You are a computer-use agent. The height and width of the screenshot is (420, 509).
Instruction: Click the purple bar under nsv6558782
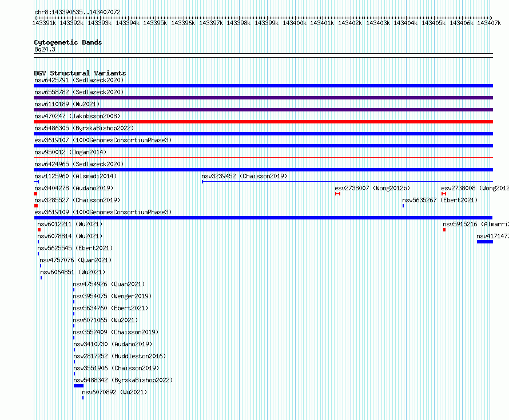(263, 98)
